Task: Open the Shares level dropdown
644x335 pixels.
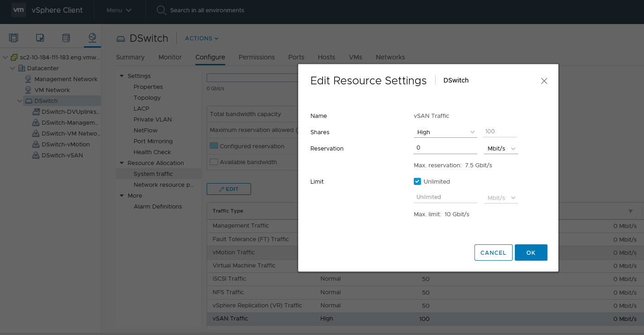Action: click(445, 132)
